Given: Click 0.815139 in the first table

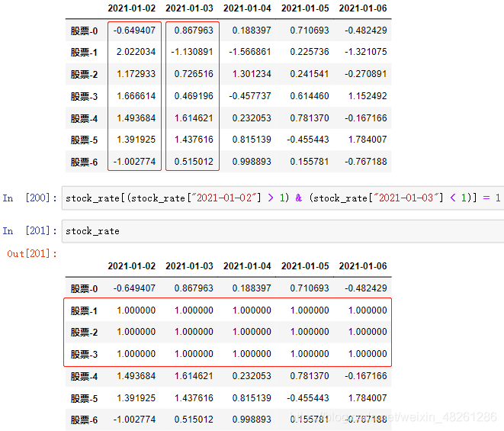Looking at the screenshot, I should coord(252,140).
